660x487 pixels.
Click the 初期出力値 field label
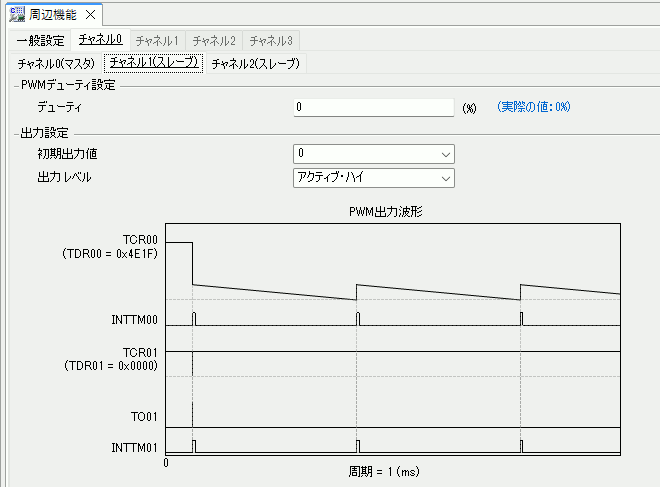[x=67, y=154]
